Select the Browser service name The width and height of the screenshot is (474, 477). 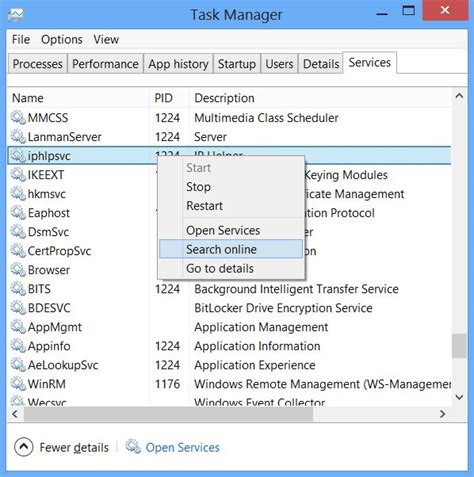49,270
